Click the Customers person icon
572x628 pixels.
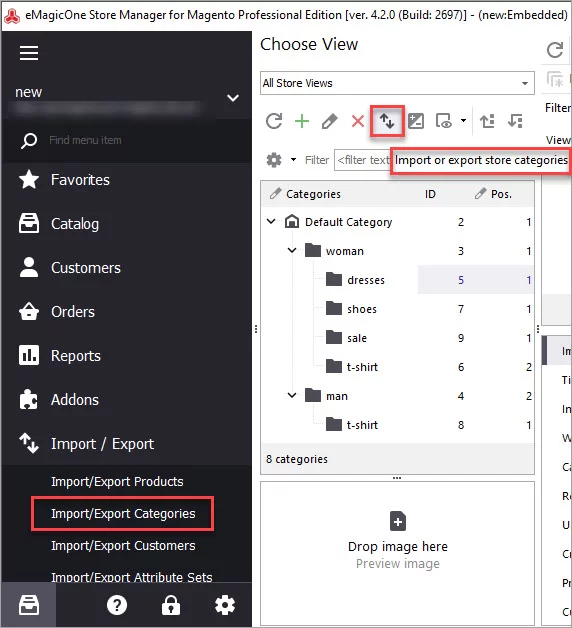[x=29, y=267]
